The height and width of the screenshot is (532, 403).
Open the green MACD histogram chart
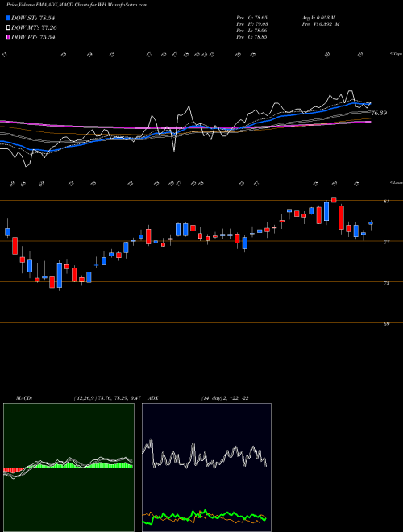tap(69, 468)
